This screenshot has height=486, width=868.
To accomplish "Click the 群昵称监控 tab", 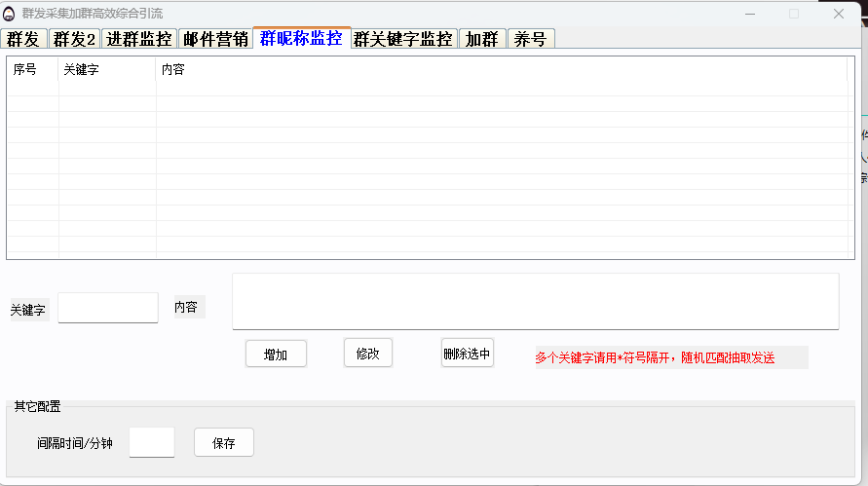I will pos(301,38).
